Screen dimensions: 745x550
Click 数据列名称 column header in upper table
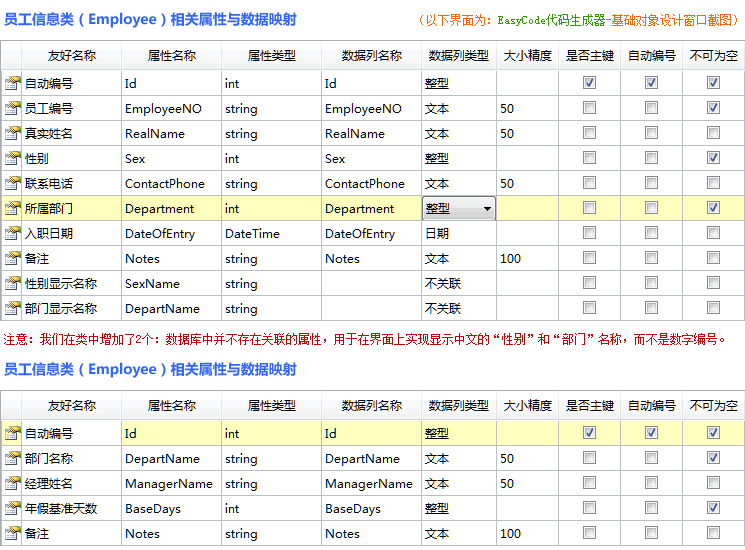372,56
